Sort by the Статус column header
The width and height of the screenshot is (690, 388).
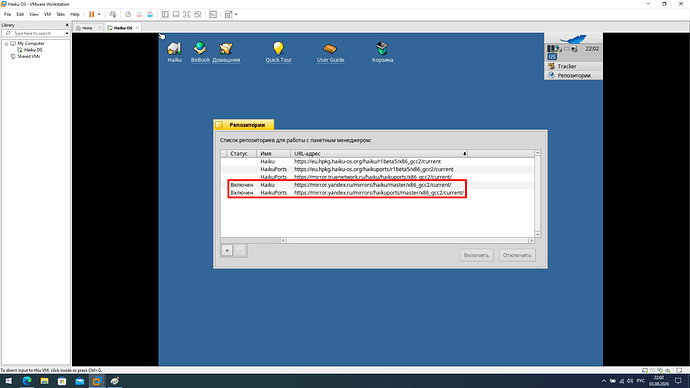click(x=242, y=154)
